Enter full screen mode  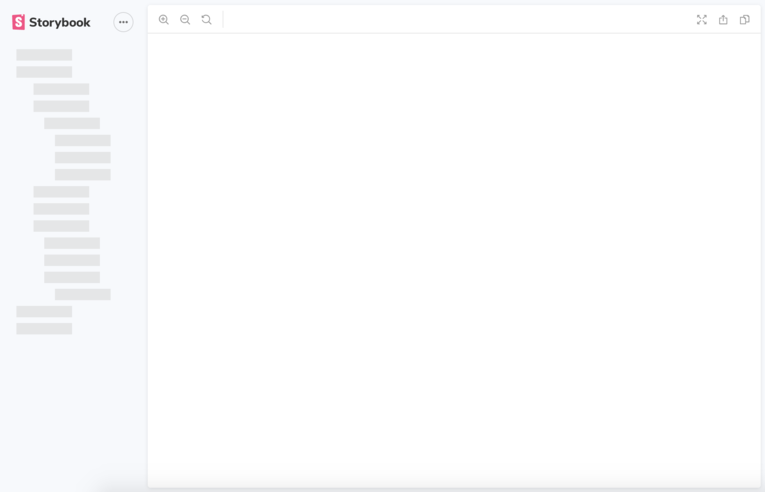click(702, 20)
